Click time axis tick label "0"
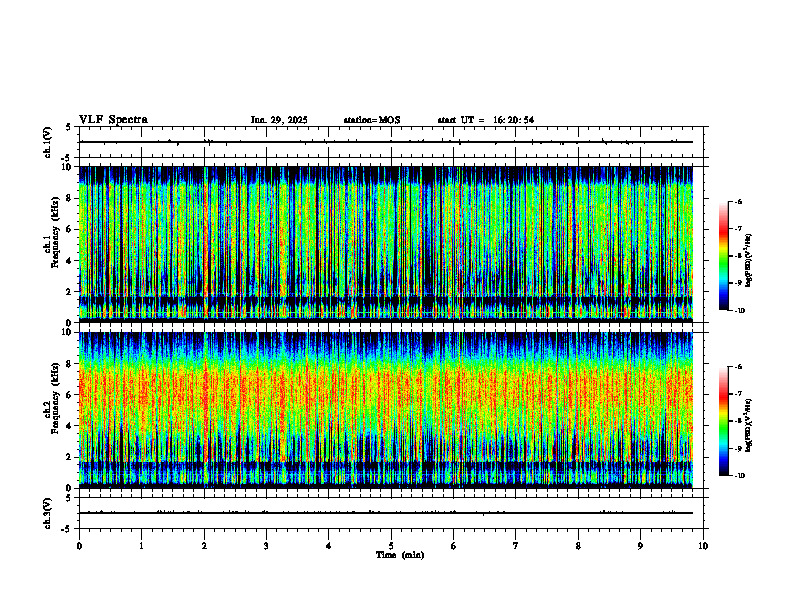 (x=79, y=546)
